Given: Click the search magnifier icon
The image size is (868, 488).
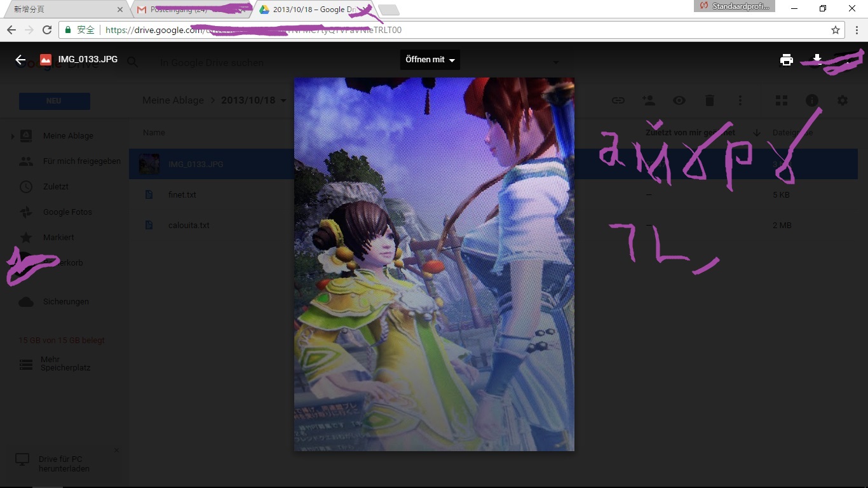Looking at the screenshot, I should click(132, 62).
